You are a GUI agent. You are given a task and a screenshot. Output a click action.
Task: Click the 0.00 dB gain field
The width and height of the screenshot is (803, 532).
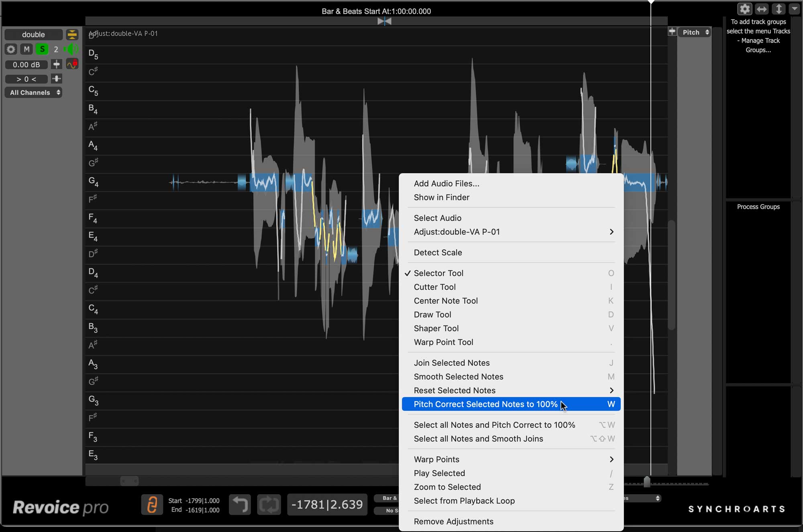tap(26, 64)
